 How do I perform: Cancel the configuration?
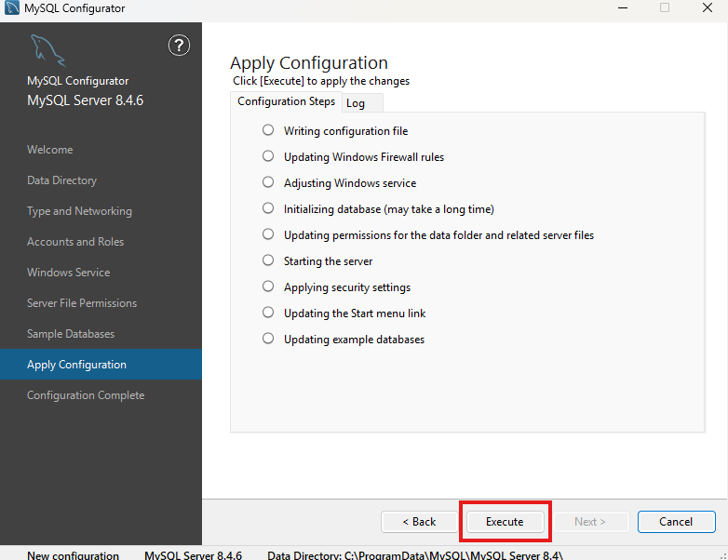(676, 522)
